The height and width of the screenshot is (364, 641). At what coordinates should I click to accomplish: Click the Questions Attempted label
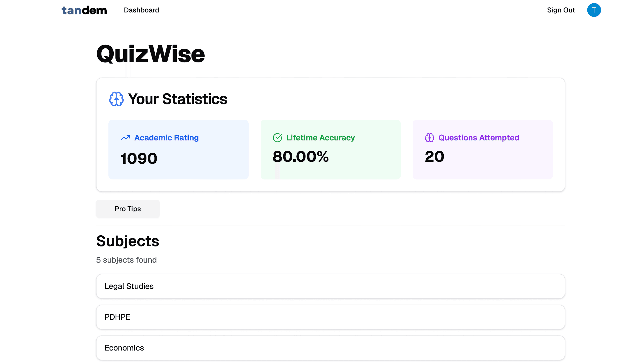(x=479, y=138)
